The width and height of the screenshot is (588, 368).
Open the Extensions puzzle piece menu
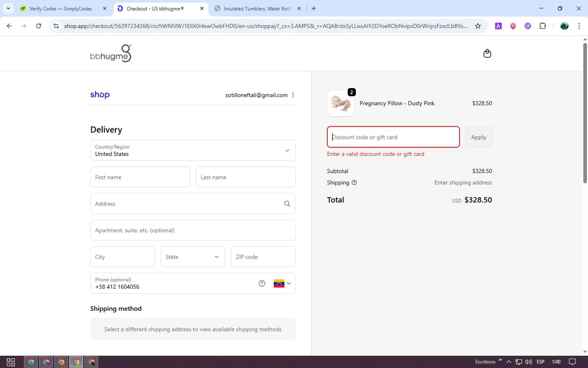coord(543,26)
